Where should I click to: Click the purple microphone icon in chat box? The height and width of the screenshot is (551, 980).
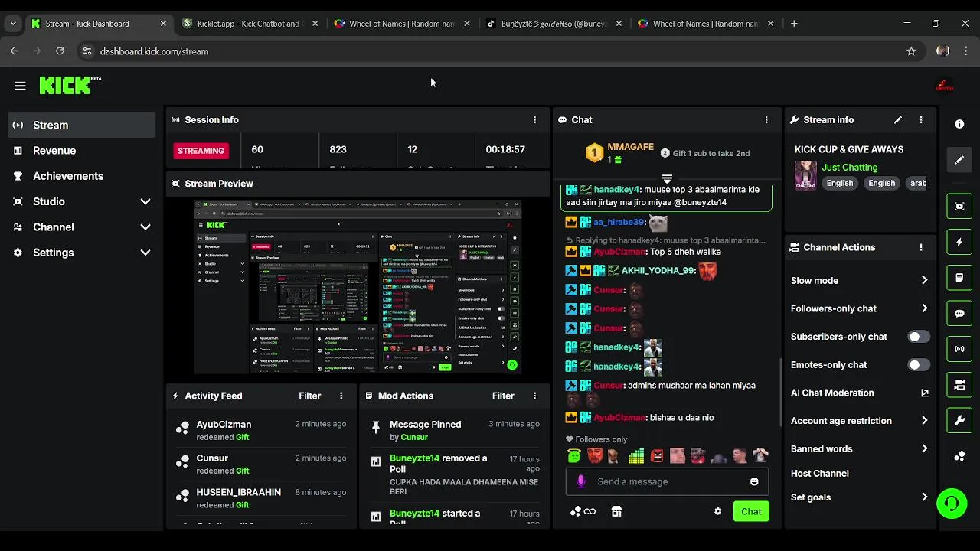[581, 481]
